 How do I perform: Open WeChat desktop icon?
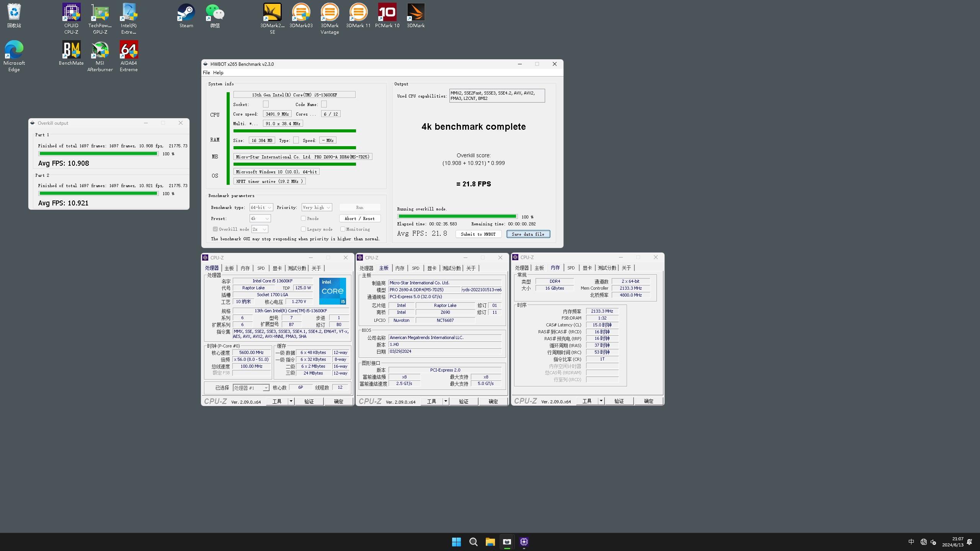215,16
